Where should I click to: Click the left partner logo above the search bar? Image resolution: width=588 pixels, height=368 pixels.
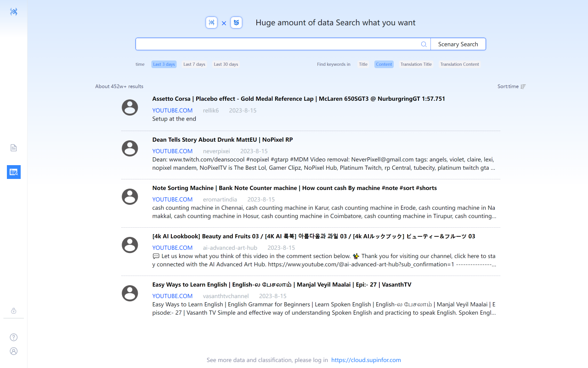211,22
